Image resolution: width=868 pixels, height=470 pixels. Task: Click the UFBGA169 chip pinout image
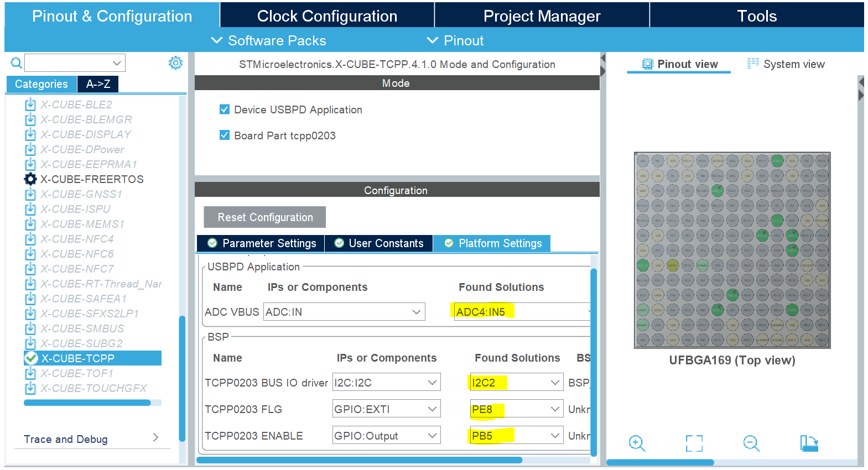732,250
